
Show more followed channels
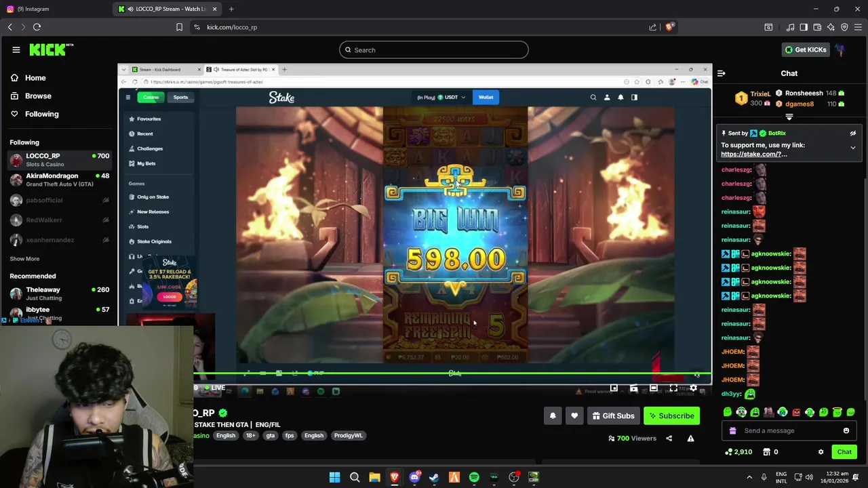(x=24, y=259)
